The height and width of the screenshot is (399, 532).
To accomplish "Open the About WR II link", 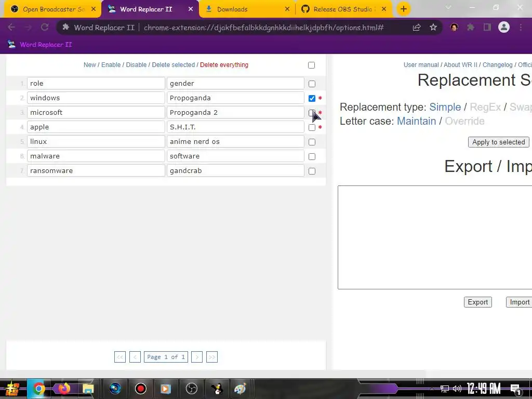I will pyautogui.click(x=460, y=65).
